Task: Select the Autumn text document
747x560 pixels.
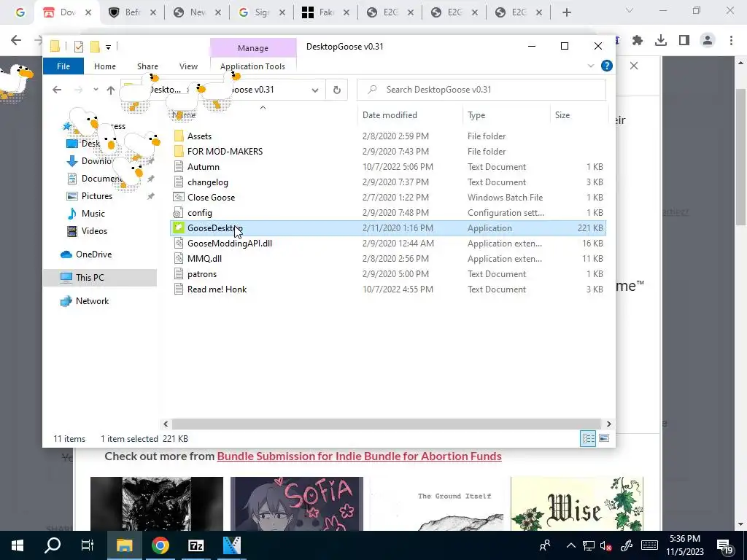Action: click(388, 167)
